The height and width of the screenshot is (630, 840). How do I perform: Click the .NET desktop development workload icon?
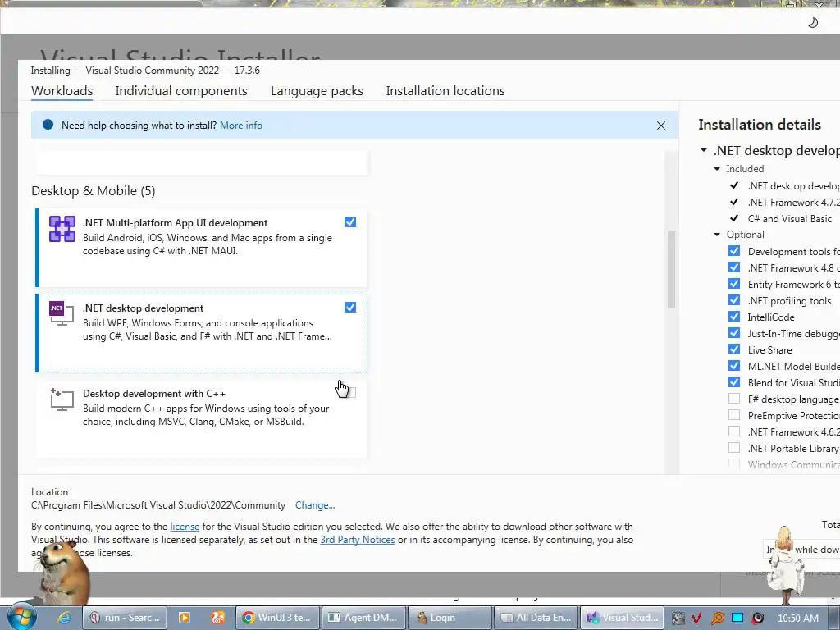pos(62,313)
